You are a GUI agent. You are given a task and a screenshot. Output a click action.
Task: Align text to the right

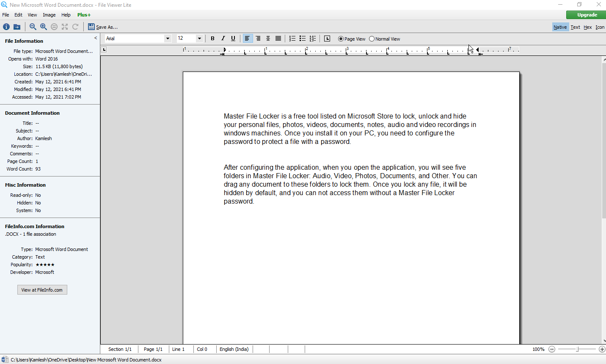point(258,39)
